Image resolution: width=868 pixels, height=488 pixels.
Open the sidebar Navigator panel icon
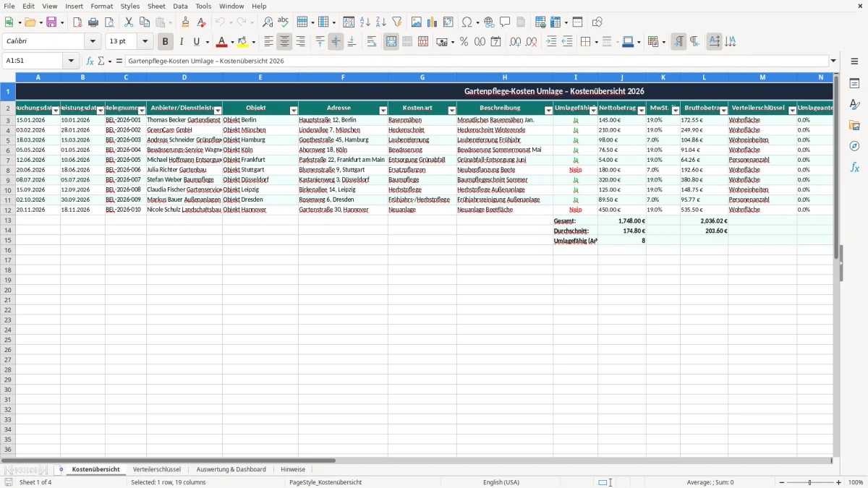pos(854,146)
